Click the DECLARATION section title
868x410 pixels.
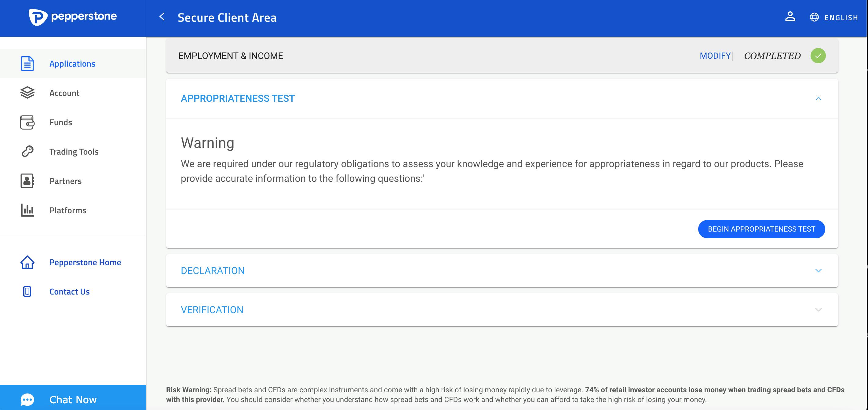point(213,271)
